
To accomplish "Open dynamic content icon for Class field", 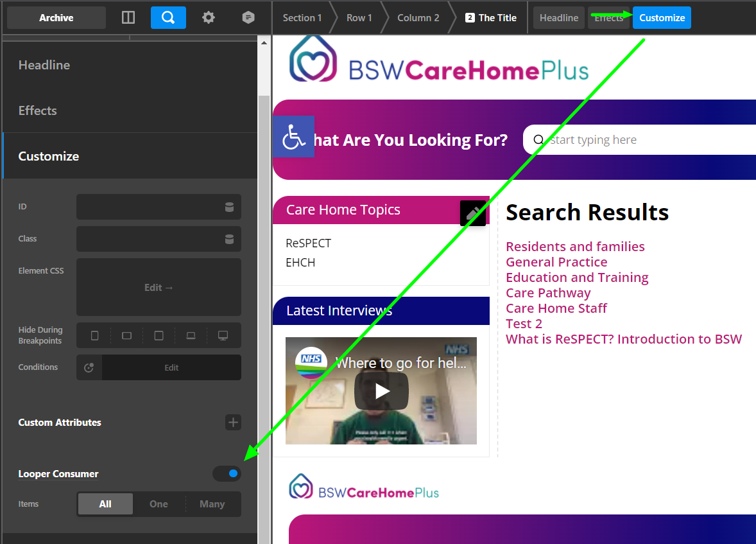I will pos(230,240).
